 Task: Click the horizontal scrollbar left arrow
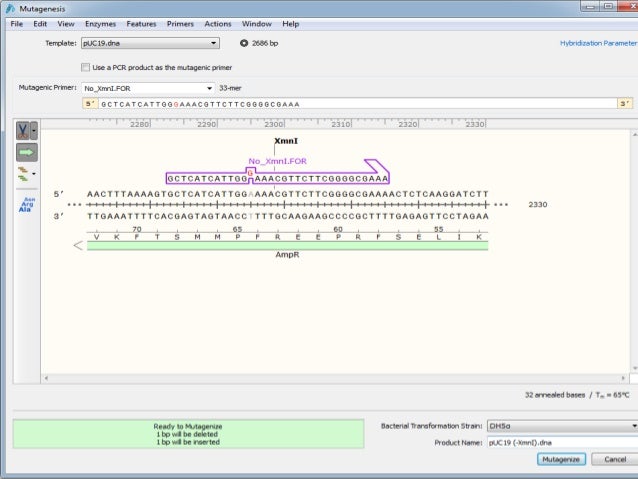(46, 378)
